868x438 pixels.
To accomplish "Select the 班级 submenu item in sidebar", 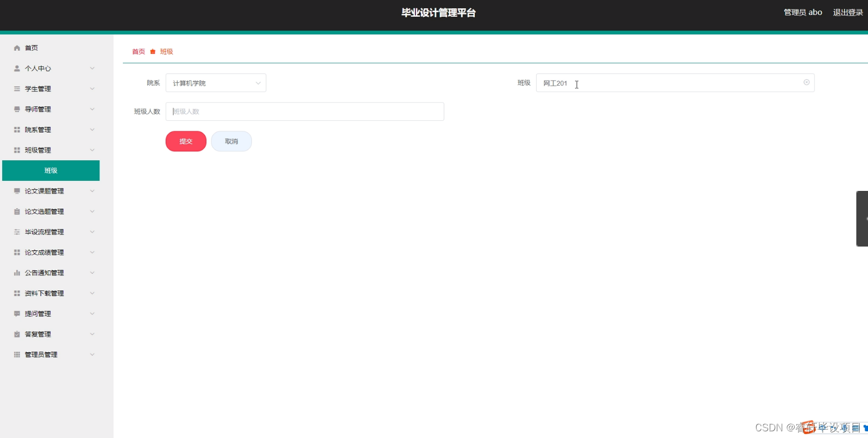I will coord(51,170).
